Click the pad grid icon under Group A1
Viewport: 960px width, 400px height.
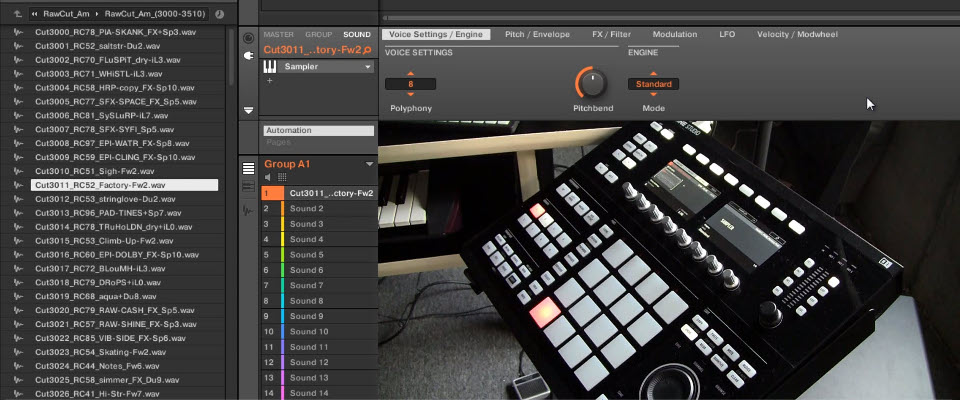click(x=282, y=177)
